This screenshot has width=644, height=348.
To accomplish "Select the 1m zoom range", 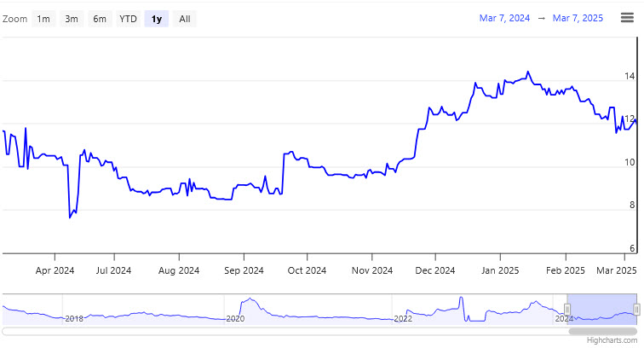I will 43,19.
